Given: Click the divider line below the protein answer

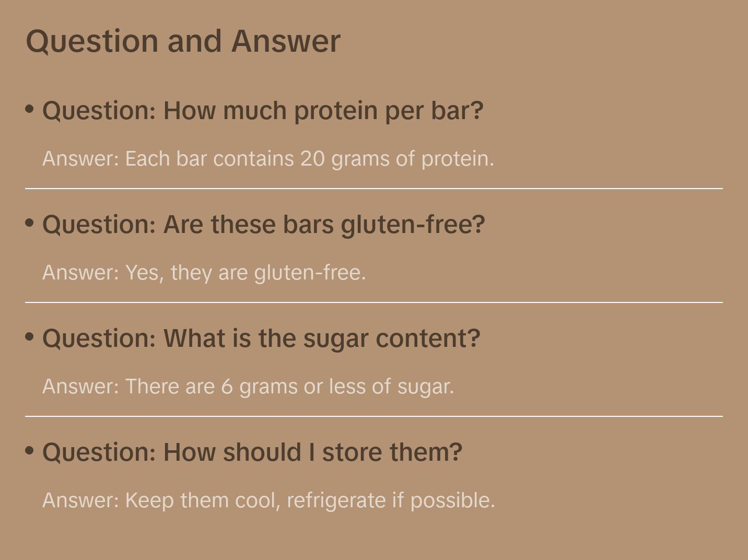Looking at the screenshot, I should pos(374,188).
